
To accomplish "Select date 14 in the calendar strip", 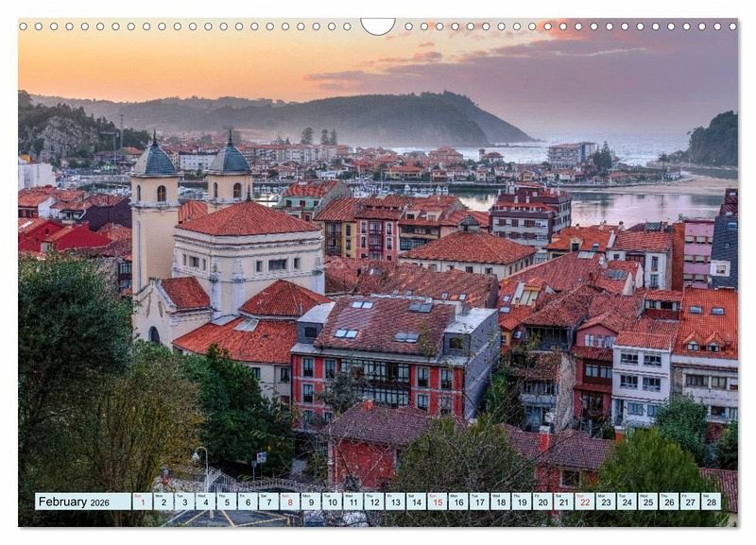I will point(416,502).
